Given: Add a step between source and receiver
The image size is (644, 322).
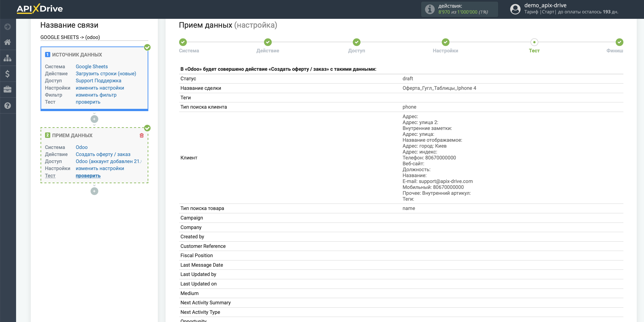Looking at the screenshot, I should [94, 119].
